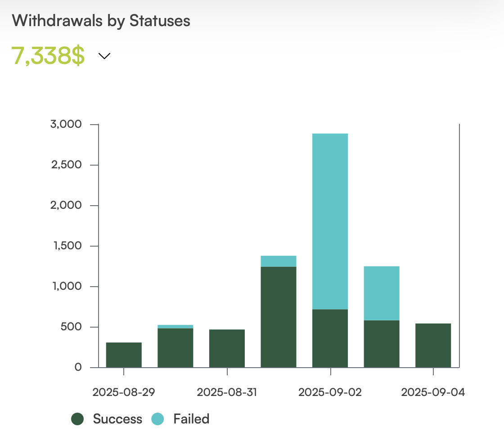Click the dark green Success legend dot
Image resolution: width=504 pixels, height=441 pixels.
(78, 419)
